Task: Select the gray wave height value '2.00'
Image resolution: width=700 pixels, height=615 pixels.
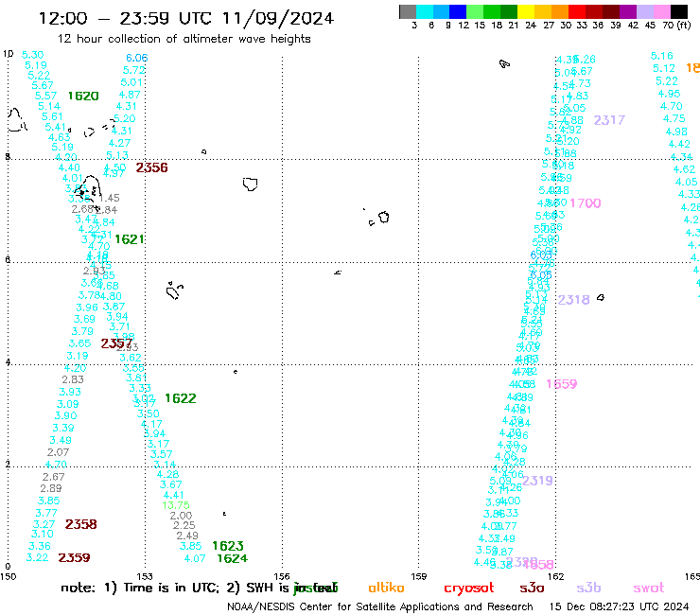Action: [181, 516]
